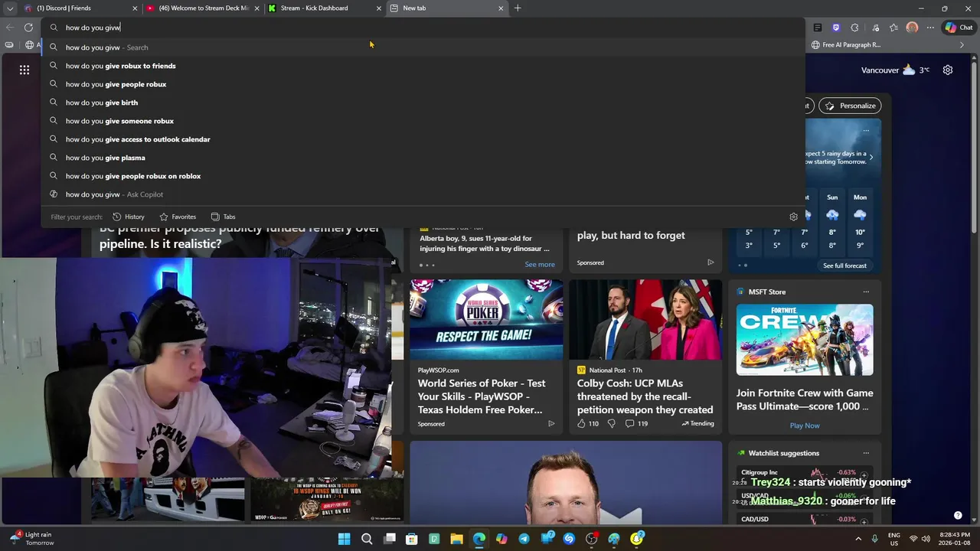Open the tab actions dropdown arrow

pos(10,8)
